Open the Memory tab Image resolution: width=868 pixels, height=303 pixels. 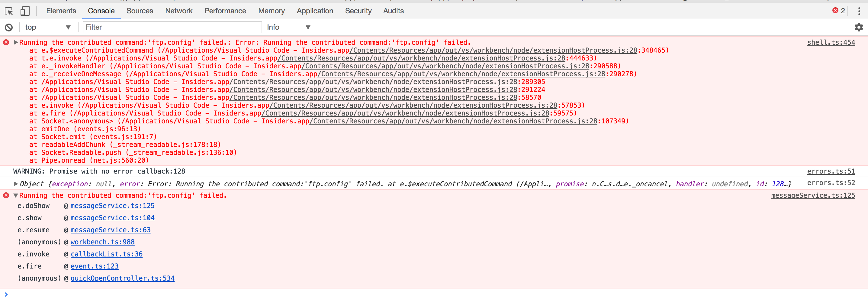tap(271, 11)
